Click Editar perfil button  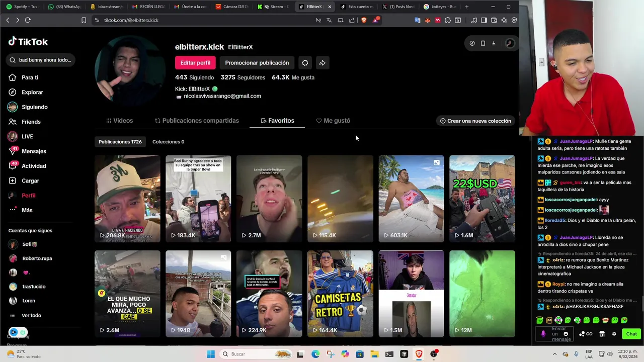195,63
